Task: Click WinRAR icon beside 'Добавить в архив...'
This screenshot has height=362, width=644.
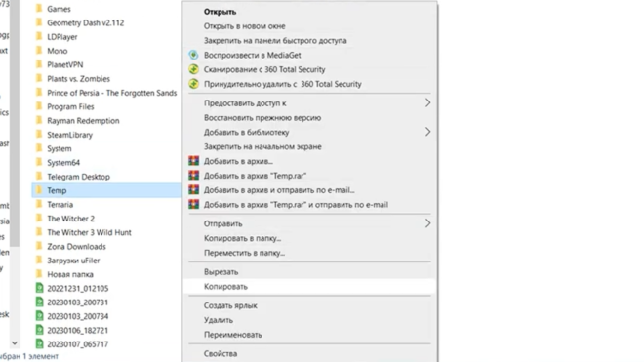Action: (193, 161)
